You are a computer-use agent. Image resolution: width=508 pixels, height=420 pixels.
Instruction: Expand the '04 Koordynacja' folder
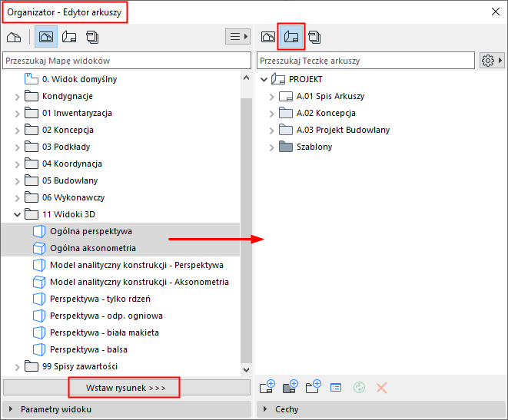pyautogui.click(x=17, y=164)
